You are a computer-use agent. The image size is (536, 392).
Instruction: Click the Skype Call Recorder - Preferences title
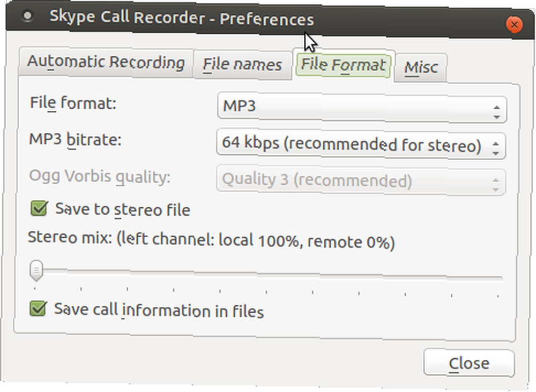point(182,18)
